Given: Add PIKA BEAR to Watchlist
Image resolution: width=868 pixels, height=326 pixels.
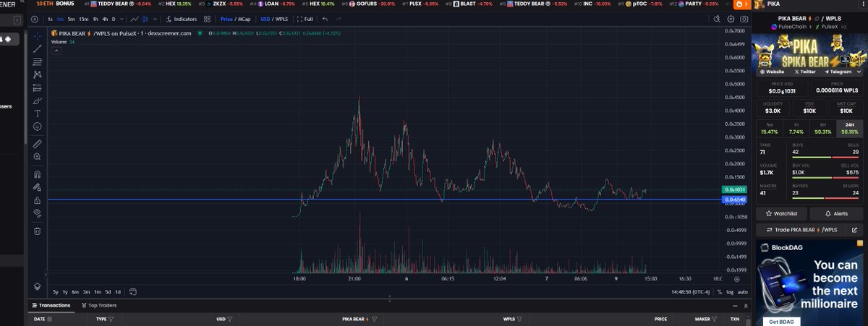Looking at the screenshot, I should (781, 214).
